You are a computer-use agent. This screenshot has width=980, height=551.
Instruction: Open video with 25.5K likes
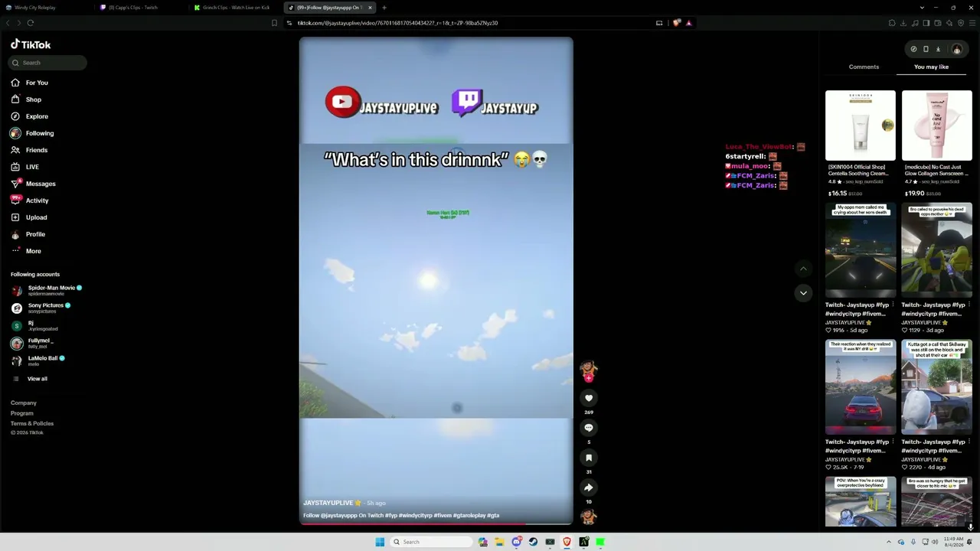tap(860, 387)
